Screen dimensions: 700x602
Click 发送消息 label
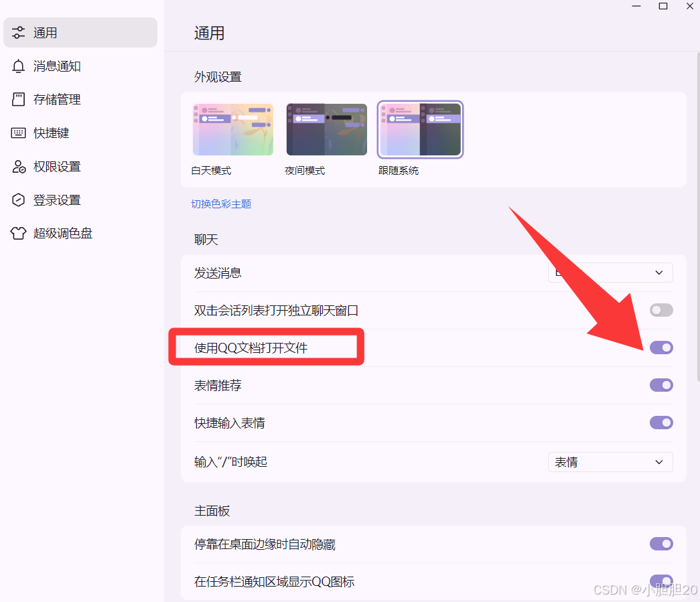[218, 273]
